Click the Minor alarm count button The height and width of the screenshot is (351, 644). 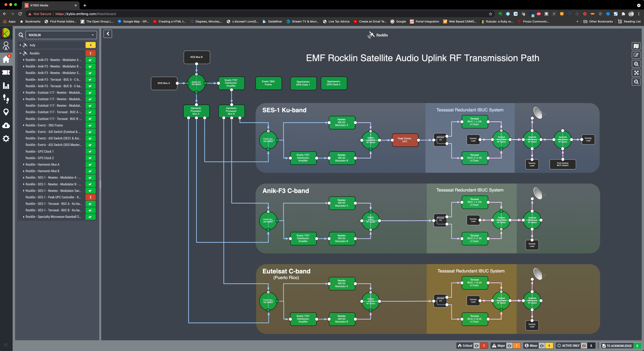coord(549,346)
